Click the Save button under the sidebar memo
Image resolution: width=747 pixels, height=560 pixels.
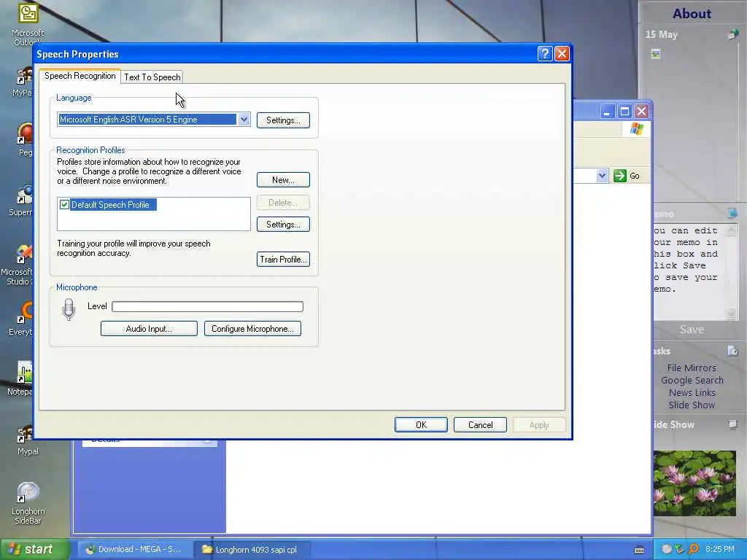pyautogui.click(x=692, y=329)
